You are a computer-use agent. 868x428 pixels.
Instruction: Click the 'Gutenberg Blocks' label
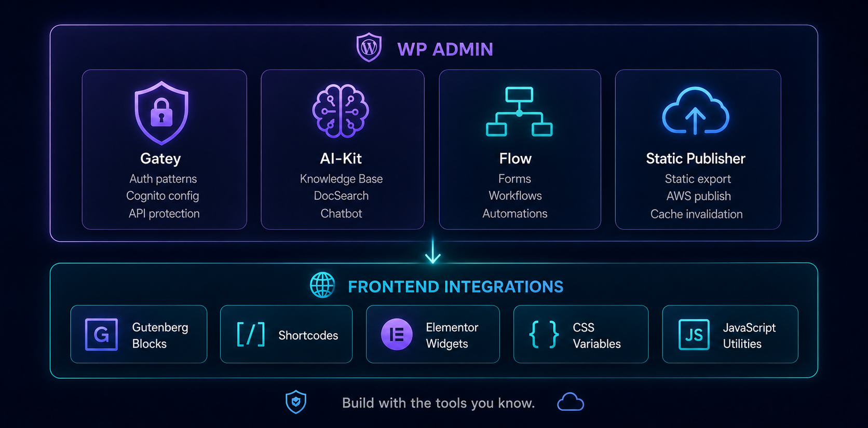[x=160, y=336]
